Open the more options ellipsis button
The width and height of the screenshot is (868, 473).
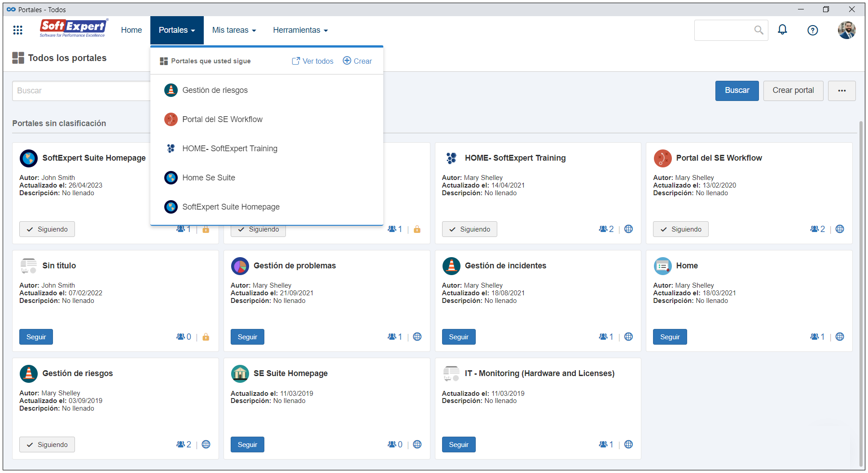[842, 91]
